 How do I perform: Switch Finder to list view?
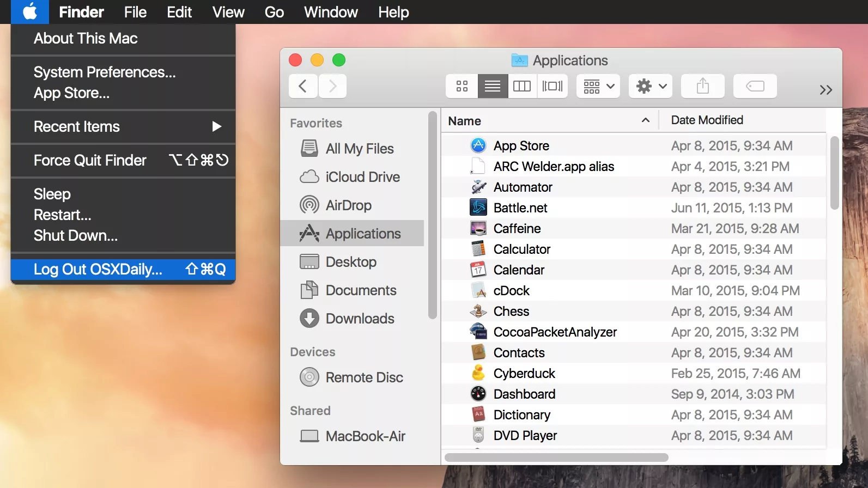(x=493, y=86)
